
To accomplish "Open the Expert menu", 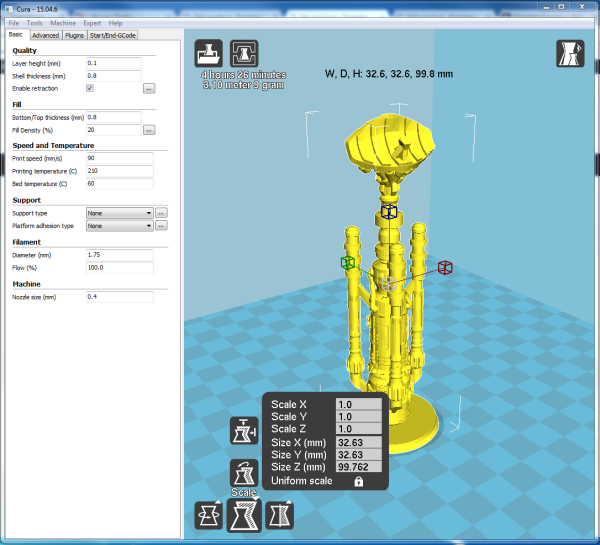I will pos(92,22).
